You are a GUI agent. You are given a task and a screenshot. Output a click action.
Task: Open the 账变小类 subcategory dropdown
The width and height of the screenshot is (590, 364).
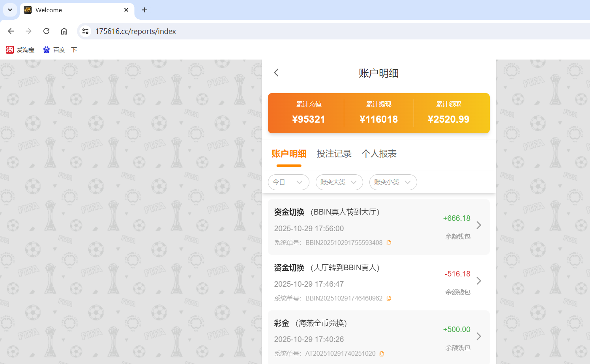click(x=393, y=182)
